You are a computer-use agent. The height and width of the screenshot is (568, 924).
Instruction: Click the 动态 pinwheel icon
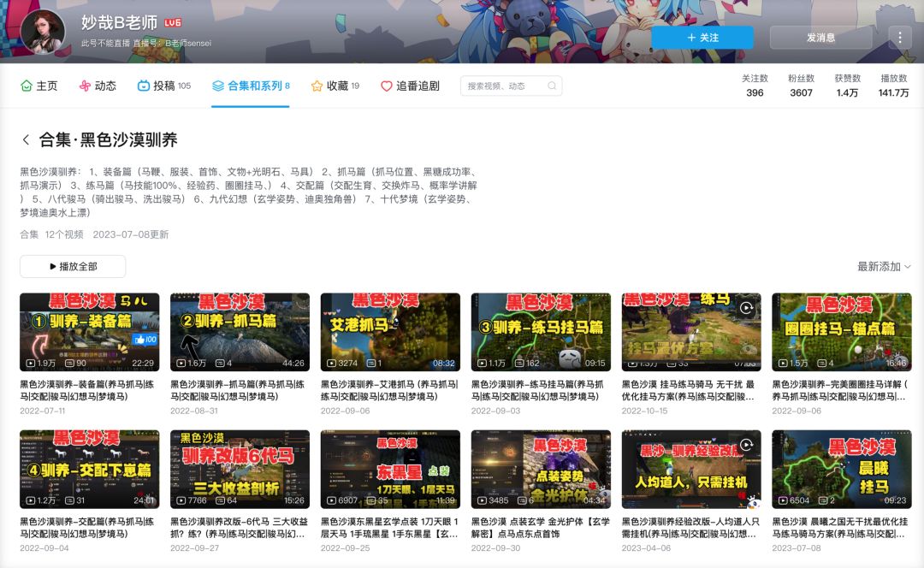tap(85, 86)
